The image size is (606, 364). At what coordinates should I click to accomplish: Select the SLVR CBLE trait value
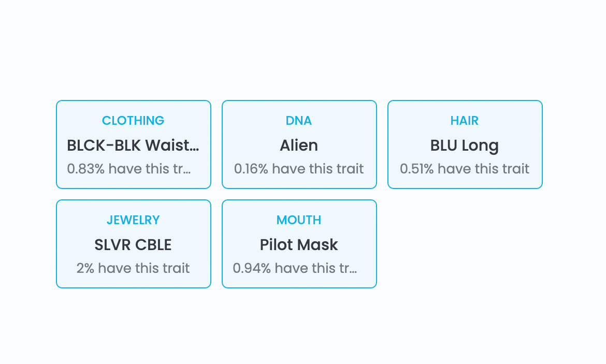point(133,245)
